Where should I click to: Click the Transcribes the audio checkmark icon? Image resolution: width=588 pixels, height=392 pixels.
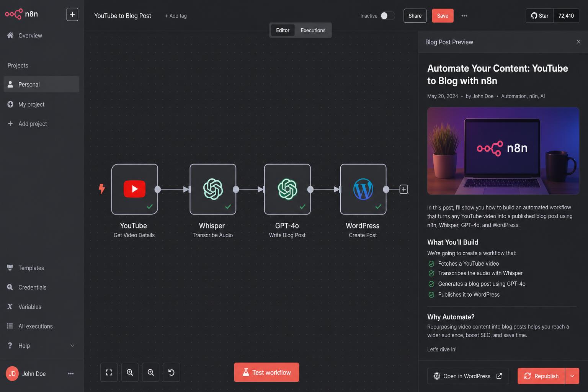point(431,273)
